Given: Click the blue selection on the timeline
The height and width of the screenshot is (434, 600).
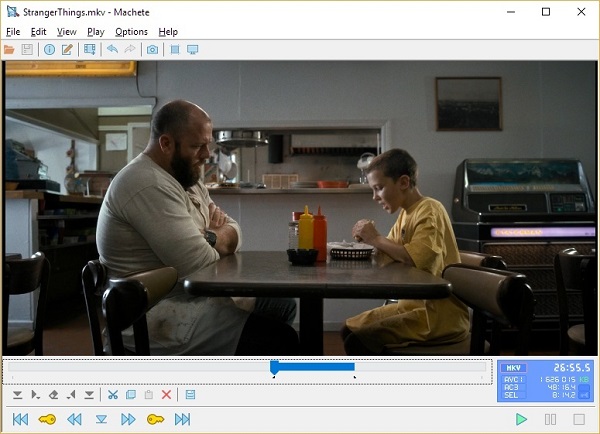Looking at the screenshot, I should 313,367.
